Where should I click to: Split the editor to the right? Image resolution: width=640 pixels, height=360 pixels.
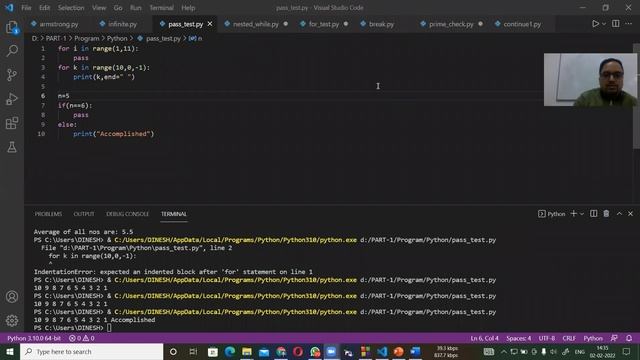[616, 24]
